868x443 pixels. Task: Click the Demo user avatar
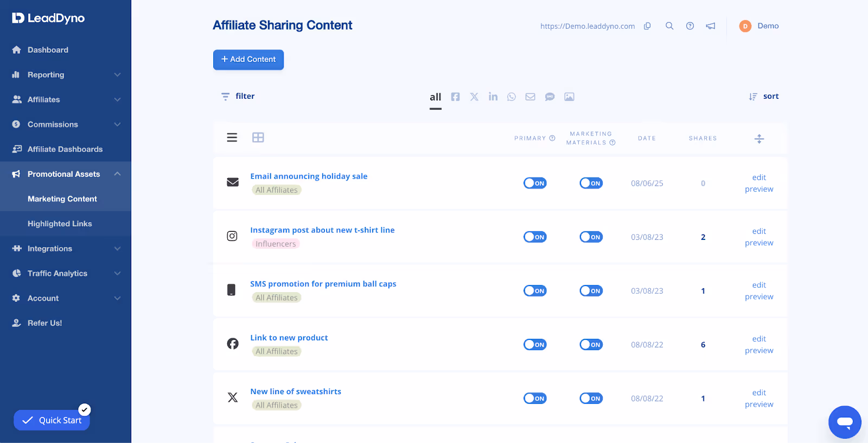745,26
